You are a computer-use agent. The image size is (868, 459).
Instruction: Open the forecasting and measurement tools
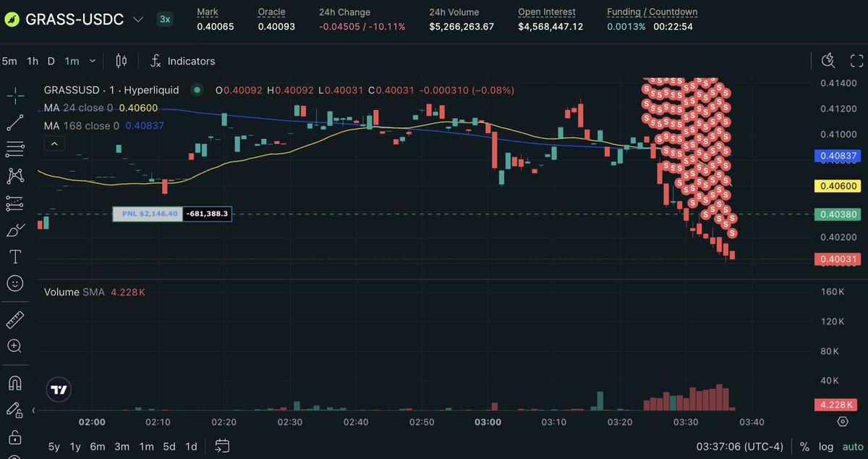click(15, 203)
